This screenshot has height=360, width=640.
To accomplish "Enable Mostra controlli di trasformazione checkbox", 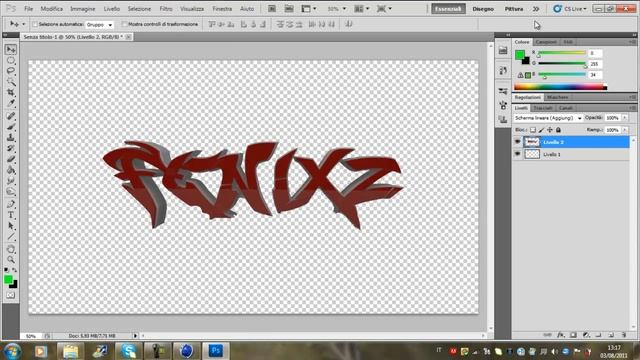I will click(x=125, y=24).
